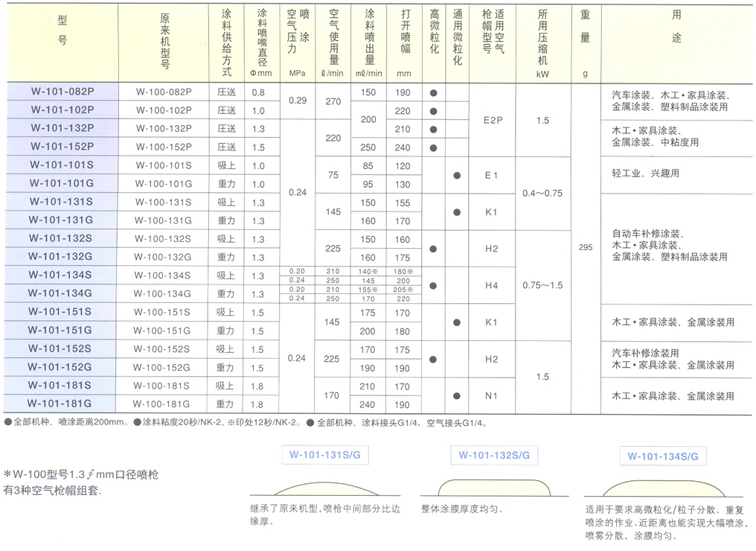756x551 pixels.
Task: Click the 0.75～1.5 compressor power value
Action: (542, 285)
